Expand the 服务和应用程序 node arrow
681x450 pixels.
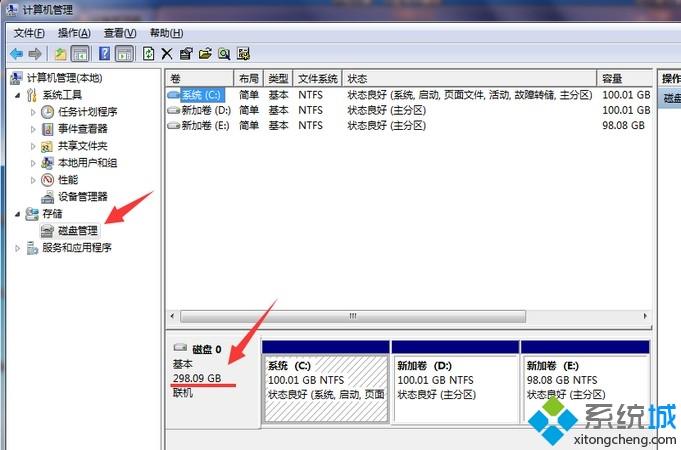(17, 248)
